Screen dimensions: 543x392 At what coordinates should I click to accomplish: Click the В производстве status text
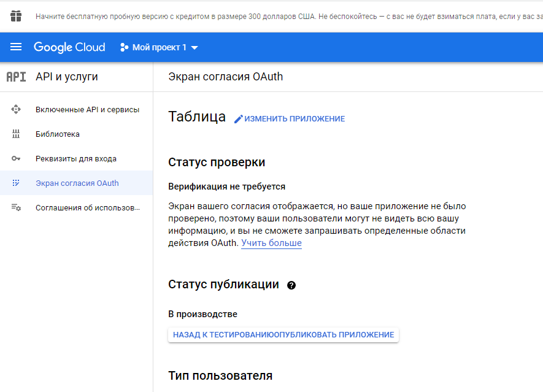tap(203, 314)
